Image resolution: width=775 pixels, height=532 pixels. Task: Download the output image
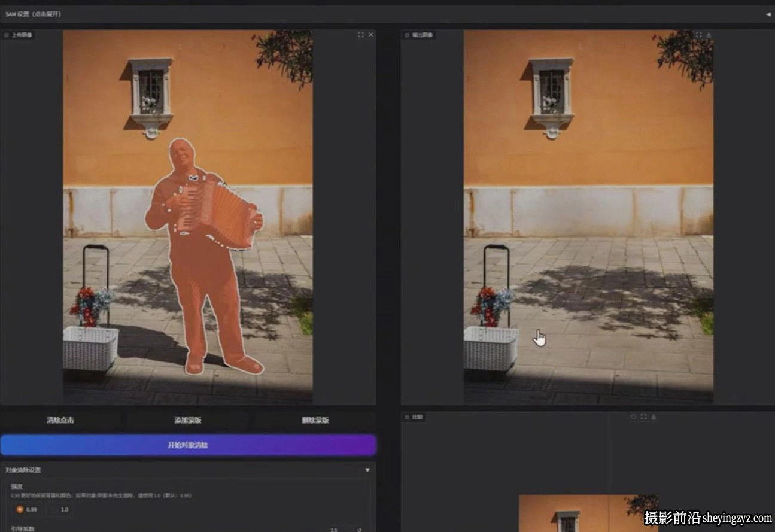(709, 35)
